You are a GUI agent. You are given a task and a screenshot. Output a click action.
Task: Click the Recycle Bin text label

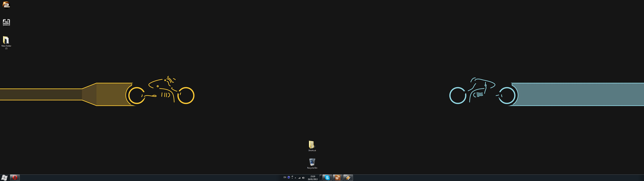point(312,168)
